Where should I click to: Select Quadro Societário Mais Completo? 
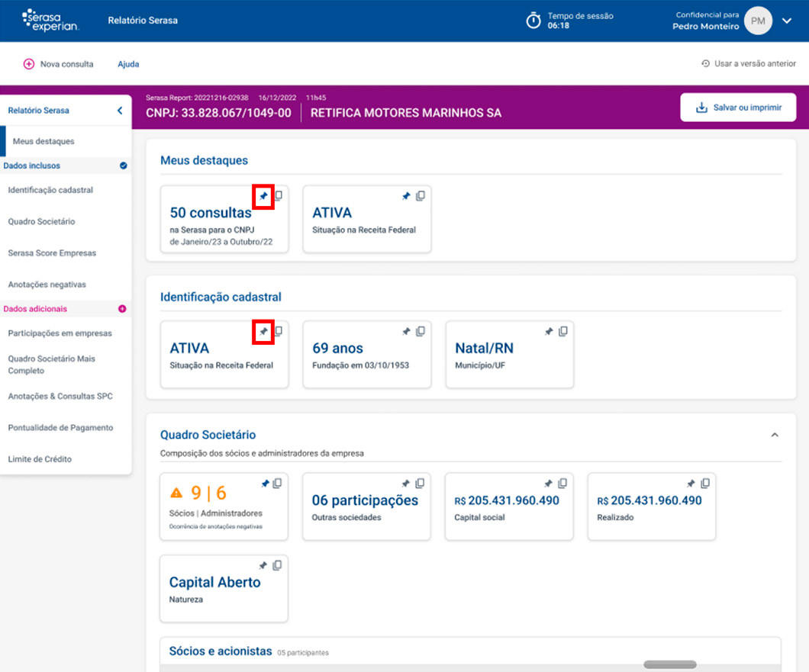pos(52,365)
